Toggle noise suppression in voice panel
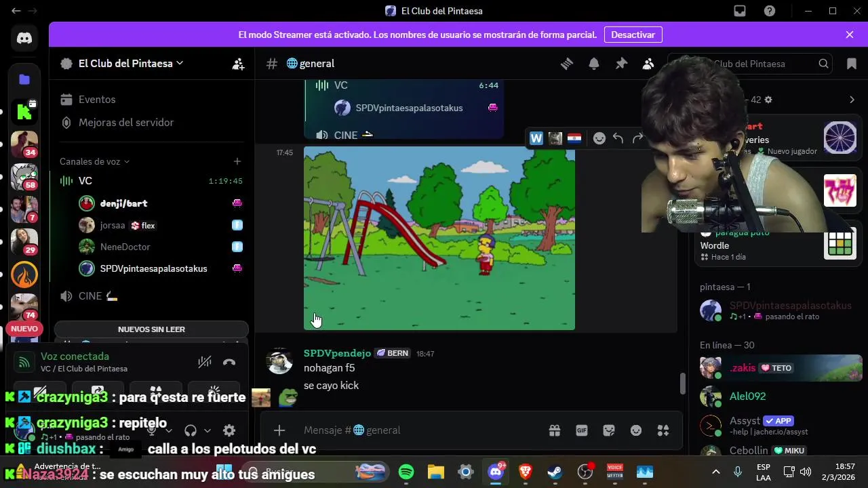The image size is (868, 488). 204,363
